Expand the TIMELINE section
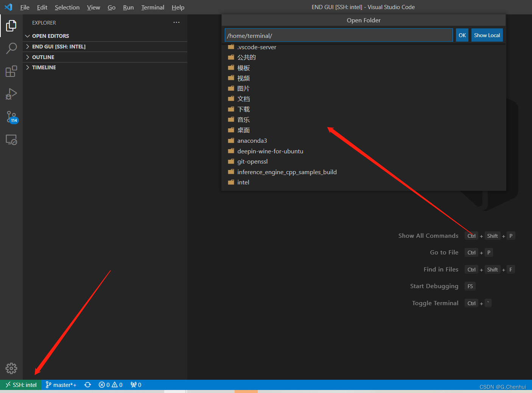This screenshot has height=393, width=532. pos(105,67)
